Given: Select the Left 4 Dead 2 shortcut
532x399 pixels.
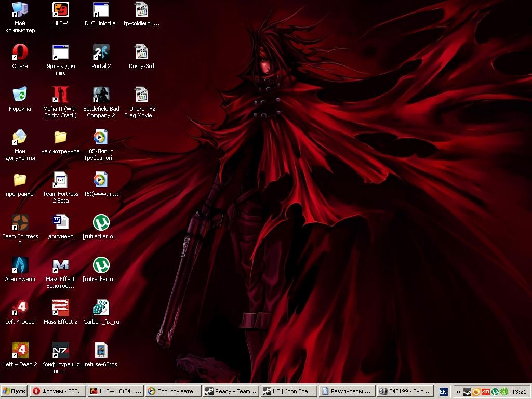Looking at the screenshot, I should tap(20, 354).
